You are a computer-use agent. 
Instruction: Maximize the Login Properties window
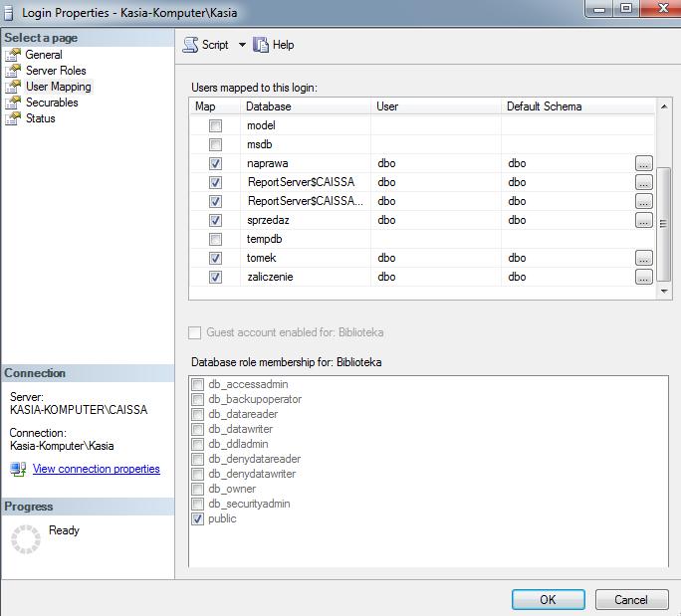pos(626,8)
